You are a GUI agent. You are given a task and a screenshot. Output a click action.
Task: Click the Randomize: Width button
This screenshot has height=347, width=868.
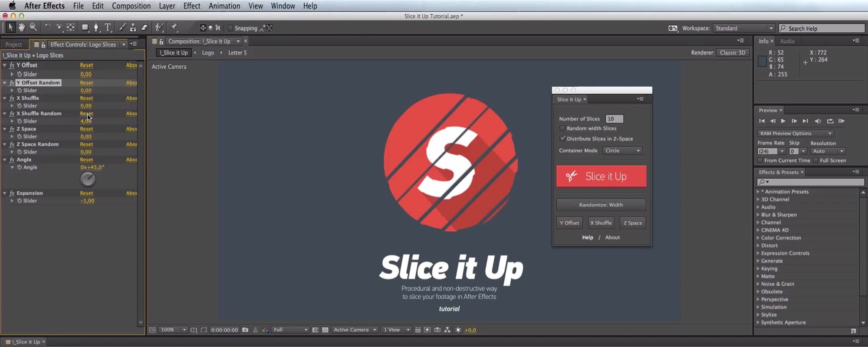click(601, 205)
